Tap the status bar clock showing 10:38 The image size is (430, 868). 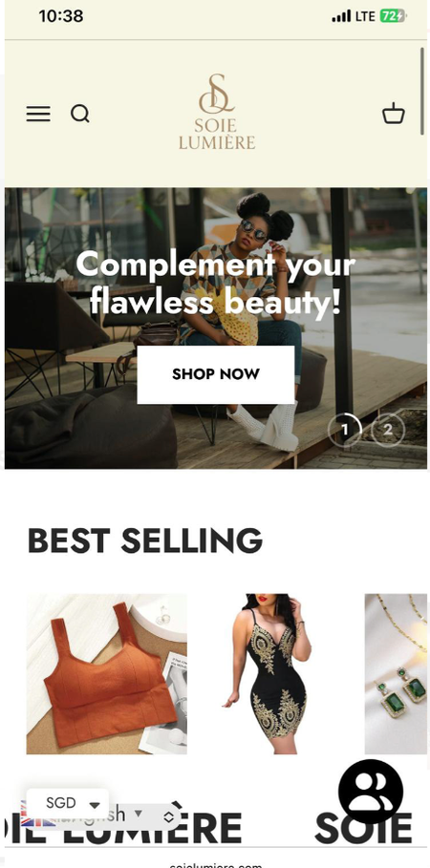[x=61, y=16]
